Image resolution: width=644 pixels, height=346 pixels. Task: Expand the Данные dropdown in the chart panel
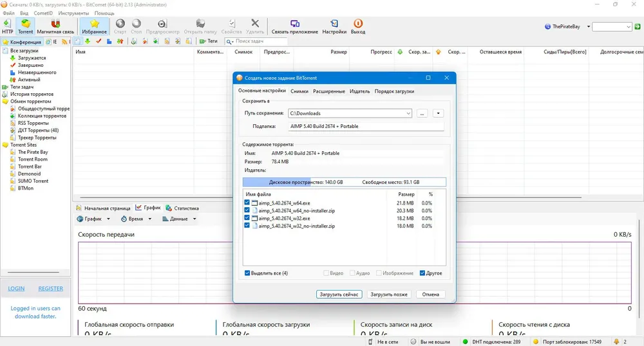(194, 219)
